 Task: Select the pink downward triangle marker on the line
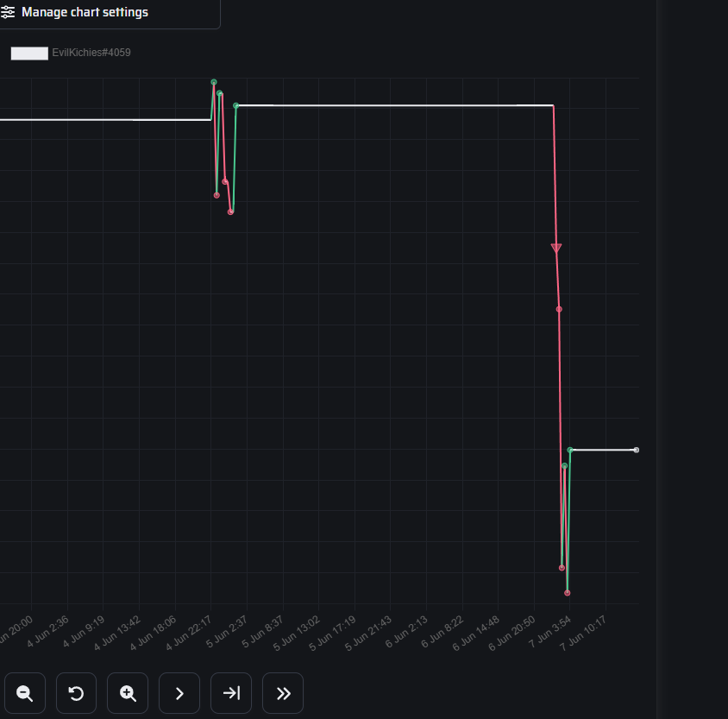click(x=556, y=248)
